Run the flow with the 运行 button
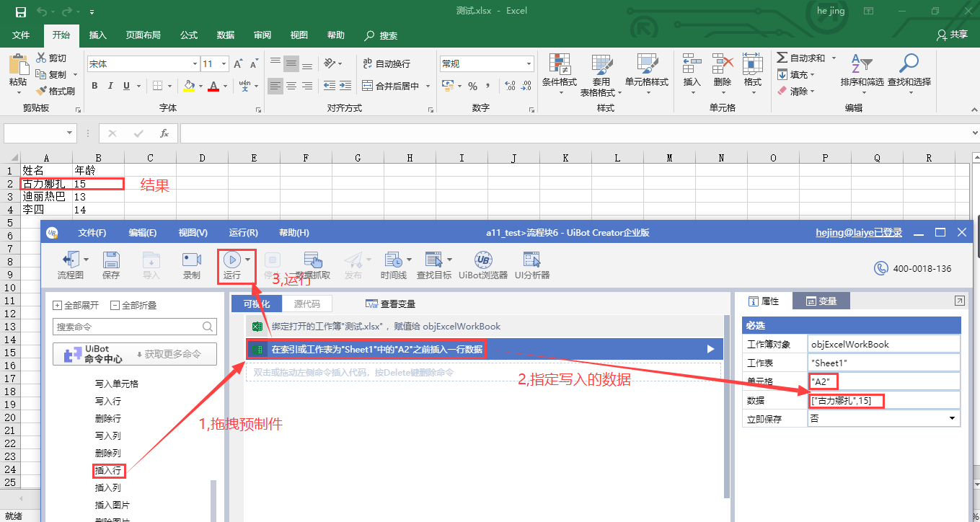This screenshot has width=980, height=522. (232, 261)
